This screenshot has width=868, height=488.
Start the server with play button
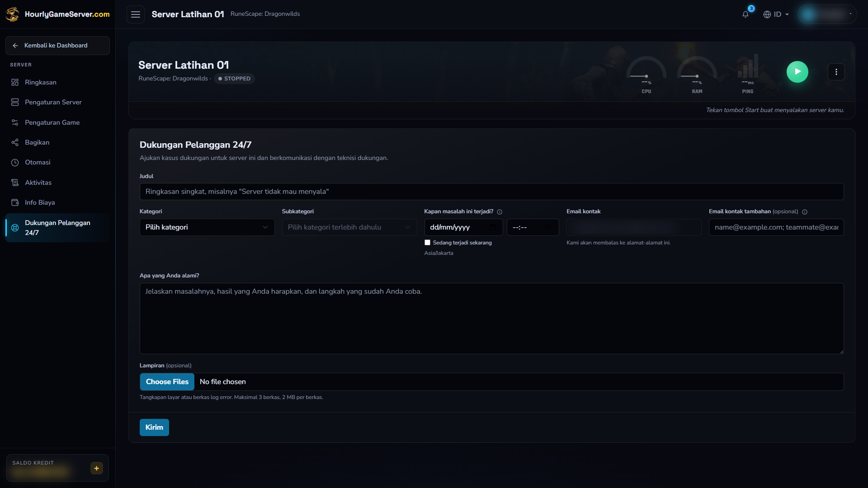point(797,72)
